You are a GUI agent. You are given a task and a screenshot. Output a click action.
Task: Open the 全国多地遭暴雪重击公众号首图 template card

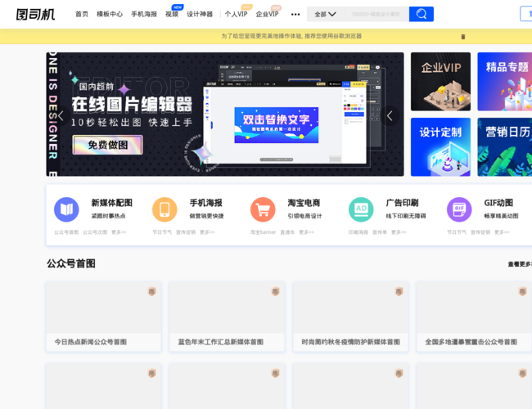coord(475,316)
